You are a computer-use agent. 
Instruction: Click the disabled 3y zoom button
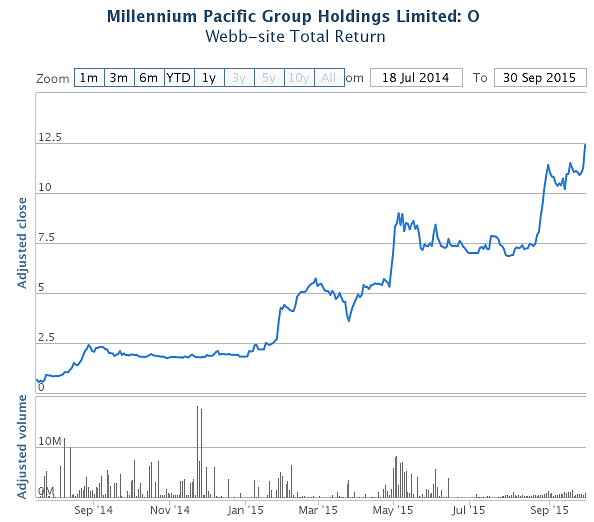(239, 78)
